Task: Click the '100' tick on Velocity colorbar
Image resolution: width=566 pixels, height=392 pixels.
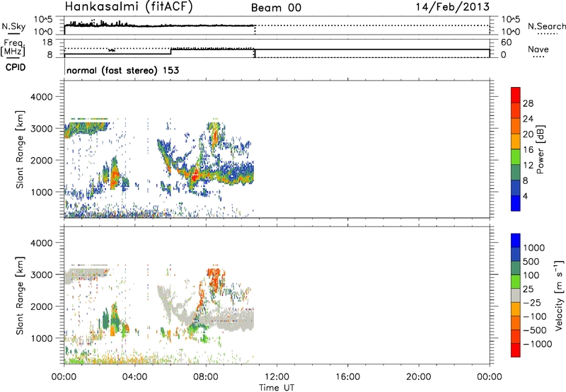Action: [x=531, y=275]
